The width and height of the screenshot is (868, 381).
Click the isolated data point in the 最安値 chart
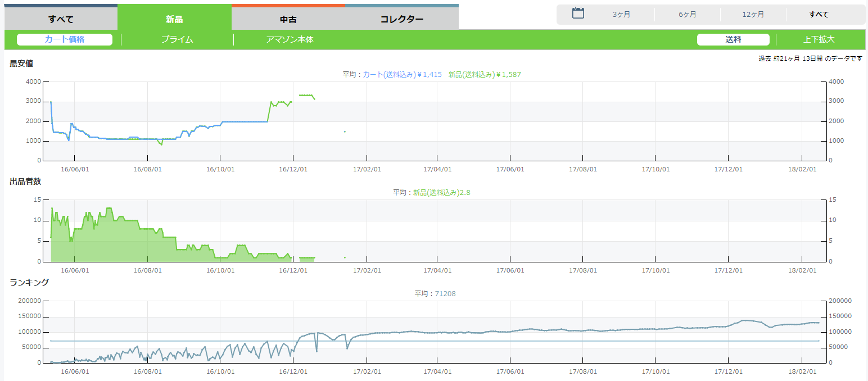pos(345,131)
